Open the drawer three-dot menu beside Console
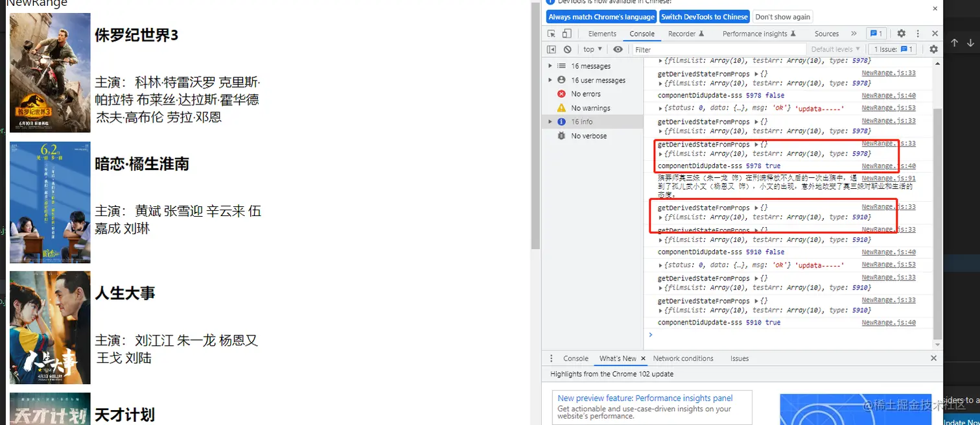Screen dimensions: 980x425 click(552, 358)
